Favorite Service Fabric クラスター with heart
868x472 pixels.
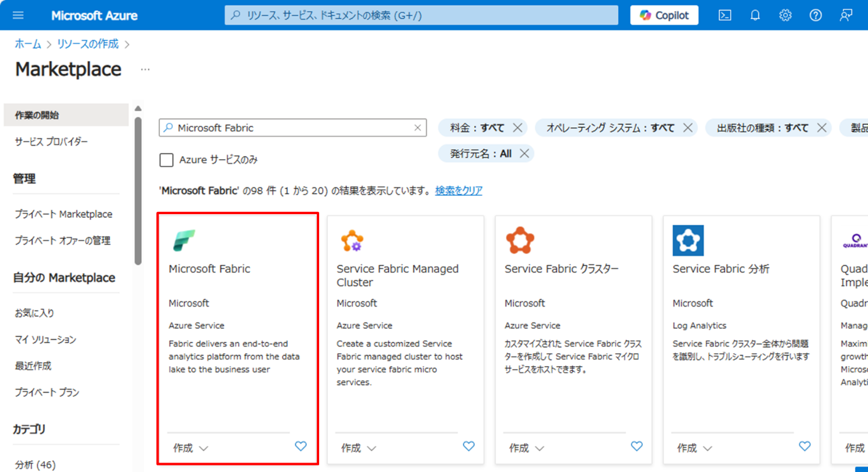pos(636,447)
